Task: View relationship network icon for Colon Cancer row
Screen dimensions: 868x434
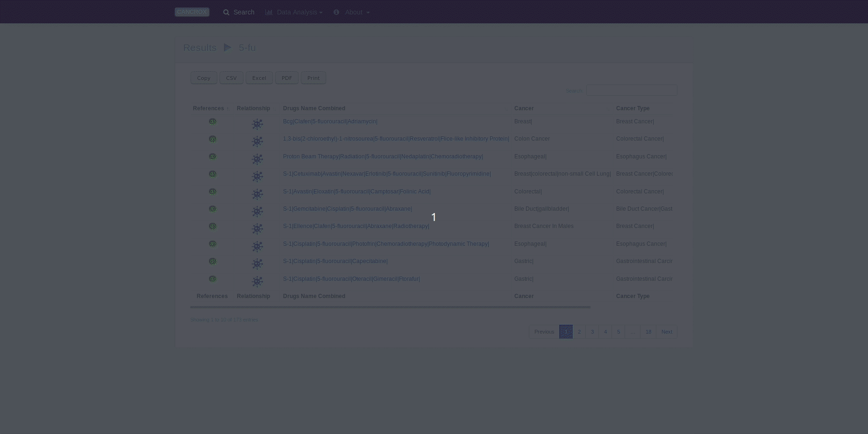Action: (257, 141)
